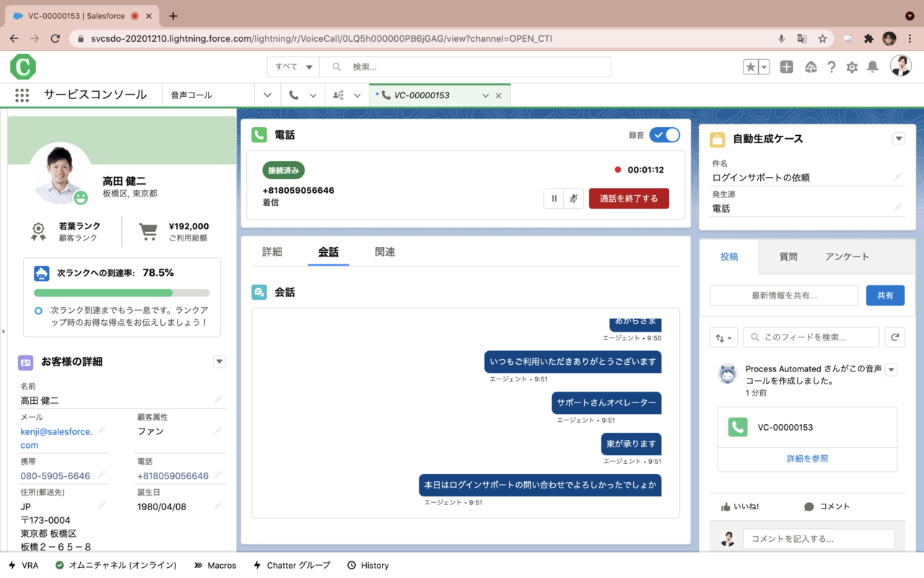Click the 次ランクへの到達率 progress bar
This screenshot has width=924, height=578.
(121, 293)
